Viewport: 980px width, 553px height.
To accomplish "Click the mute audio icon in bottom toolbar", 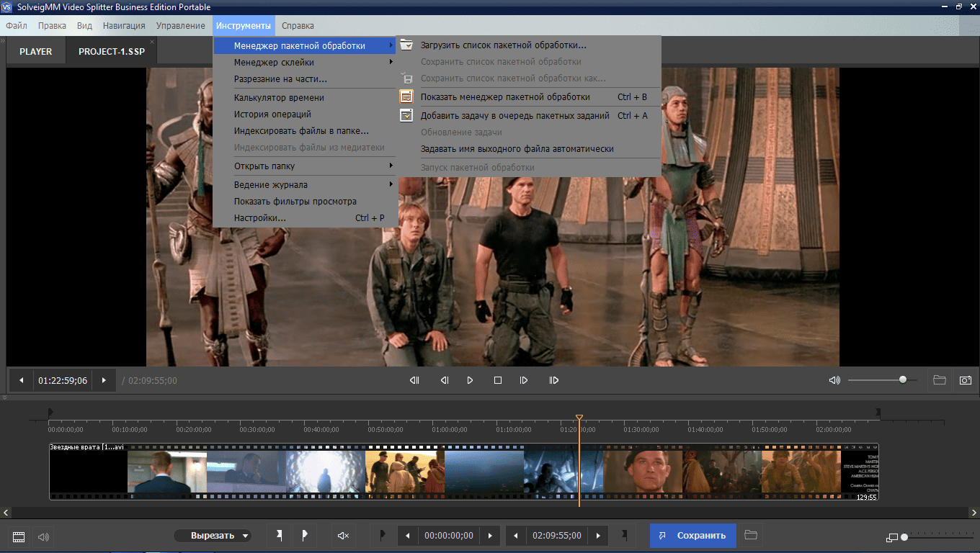I will point(344,536).
